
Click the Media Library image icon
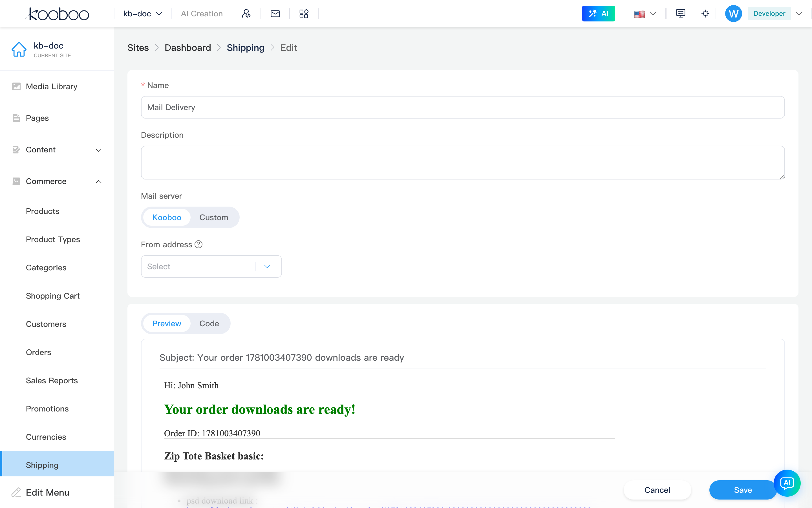[x=16, y=87]
